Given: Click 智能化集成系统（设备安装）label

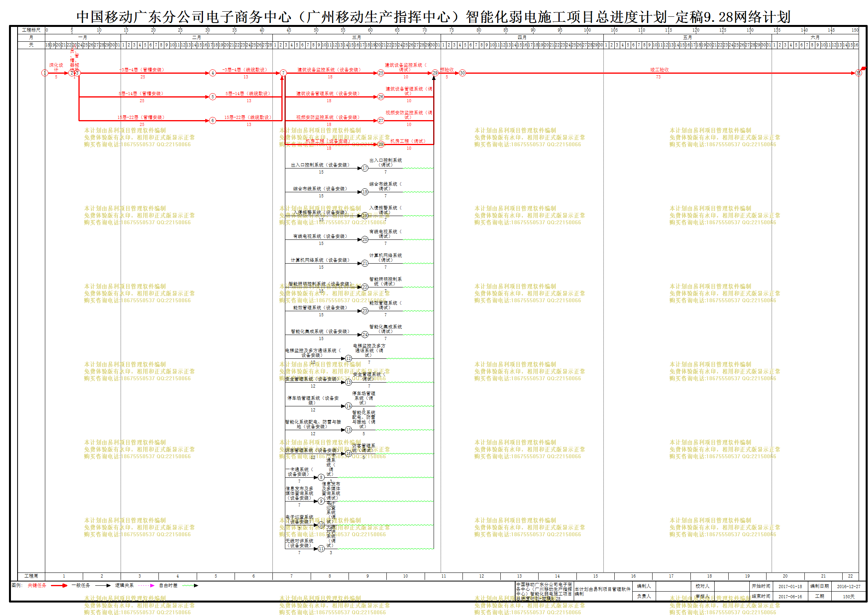Looking at the screenshot, I should (321, 331).
